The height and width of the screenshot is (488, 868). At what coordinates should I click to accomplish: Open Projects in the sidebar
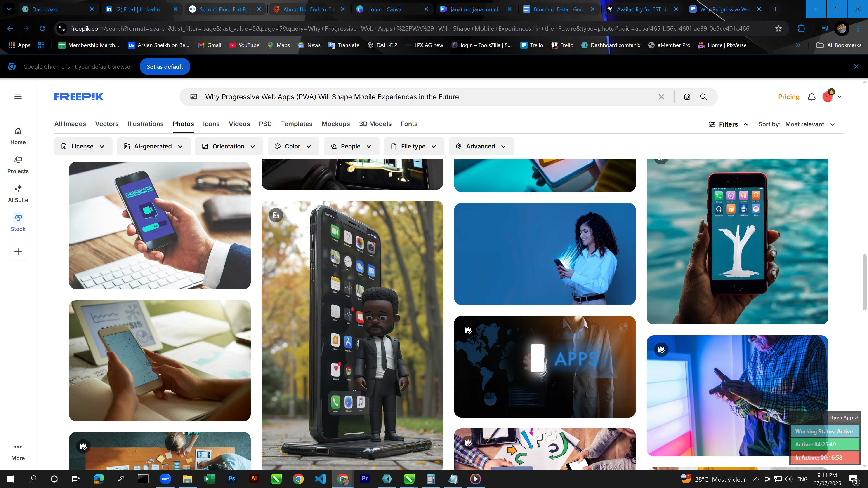click(x=18, y=165)
